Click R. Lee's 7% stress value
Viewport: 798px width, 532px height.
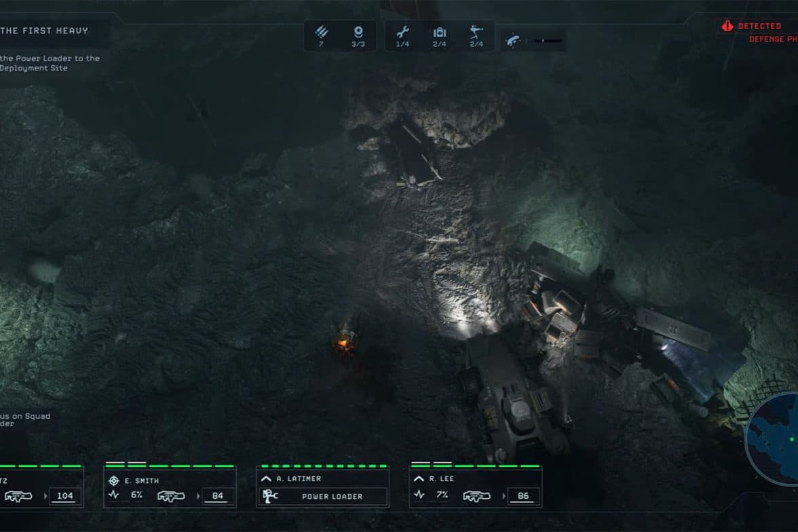point(442,495)
